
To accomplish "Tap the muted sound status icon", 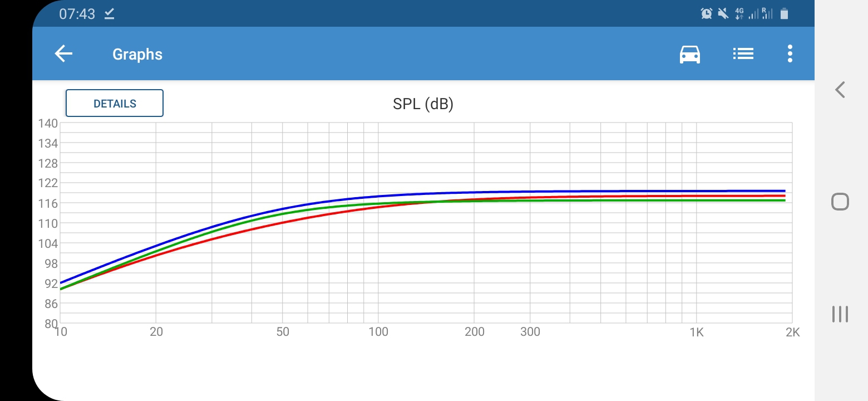I will pos(723,14).
